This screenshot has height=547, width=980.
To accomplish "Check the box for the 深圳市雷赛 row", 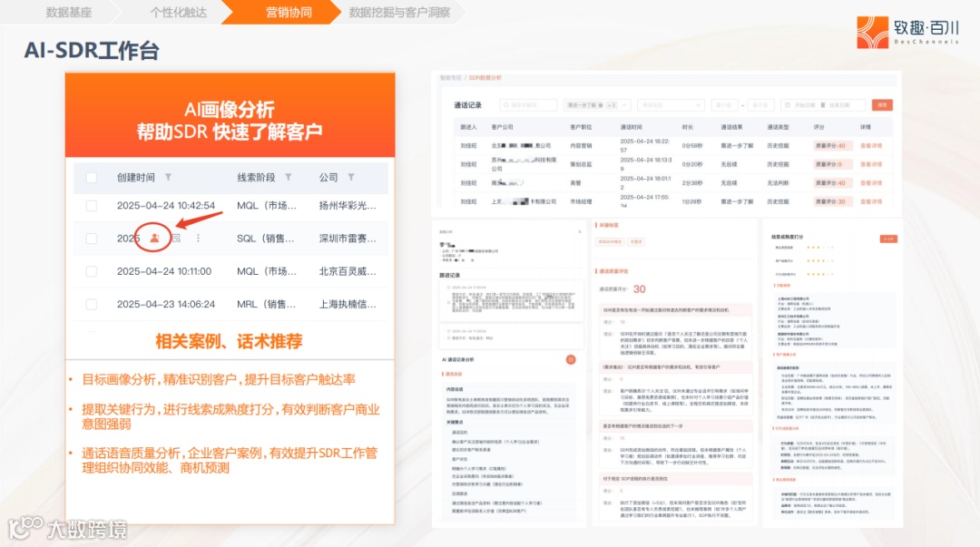I will point(92,239).
